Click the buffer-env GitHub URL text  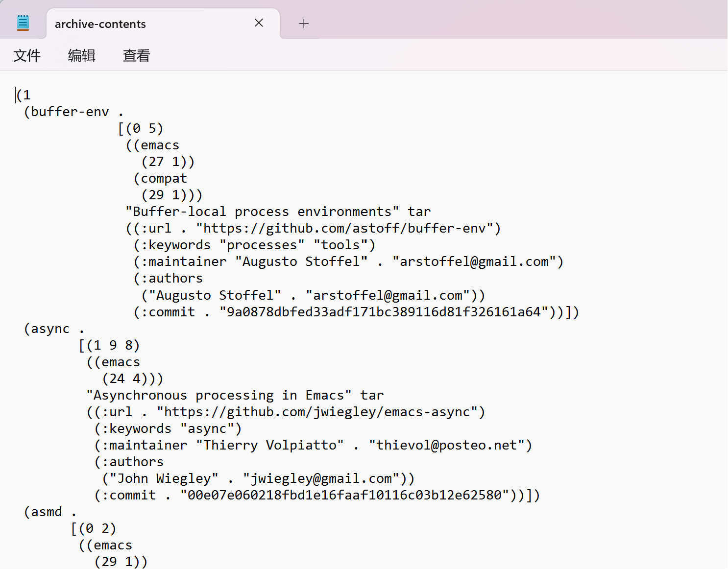click(344, 229)
